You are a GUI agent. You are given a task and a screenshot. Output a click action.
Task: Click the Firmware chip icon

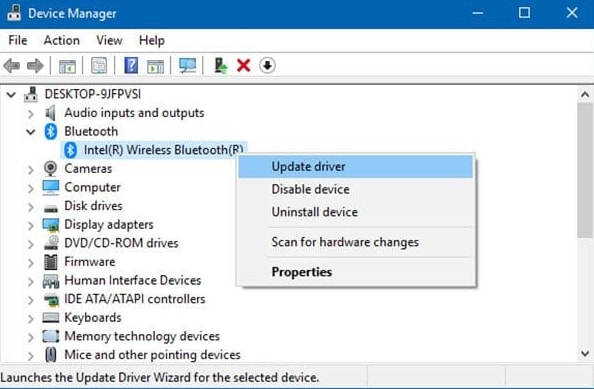click(x=51, y=262)
